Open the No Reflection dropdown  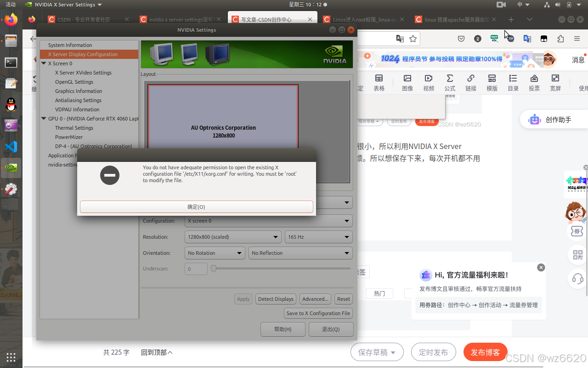(x=300, y=253)
